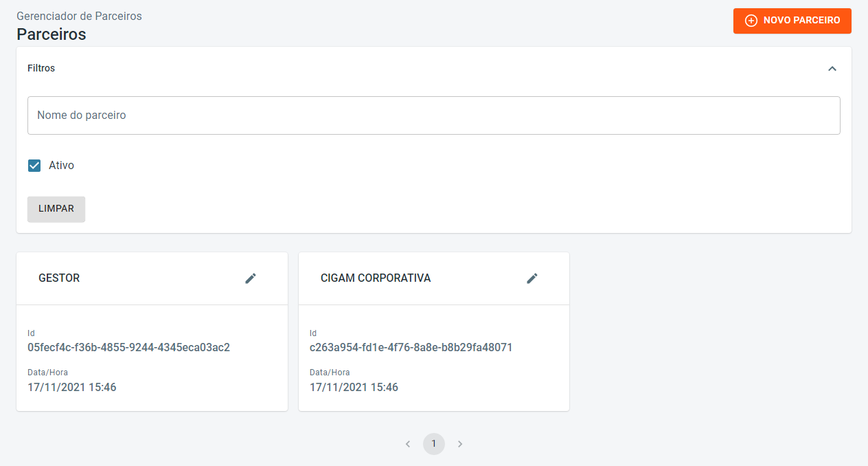Edit the GESTOR partner with pencil icon
The width and height of the screenshot is (868, 466).
251,278
